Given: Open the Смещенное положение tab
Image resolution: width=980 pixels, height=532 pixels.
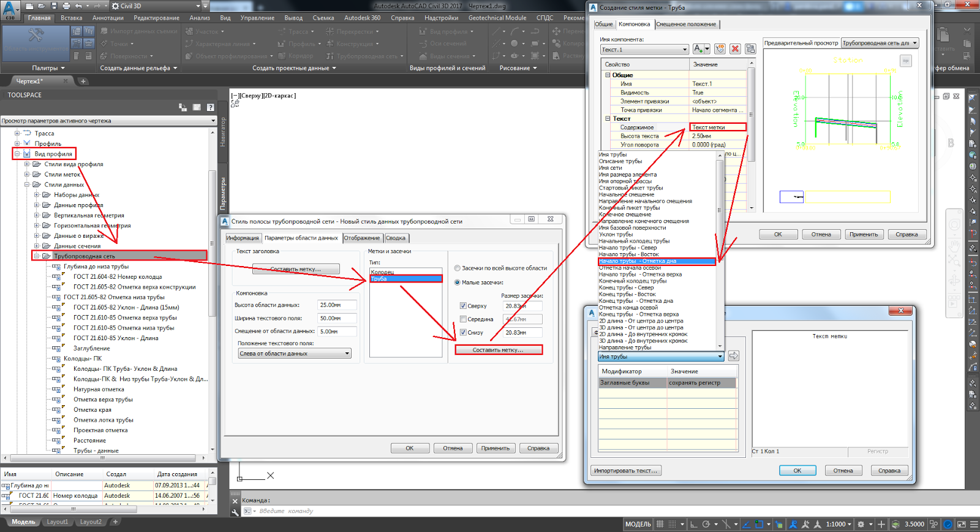Looking at the screenshot, I should (686, 24).
